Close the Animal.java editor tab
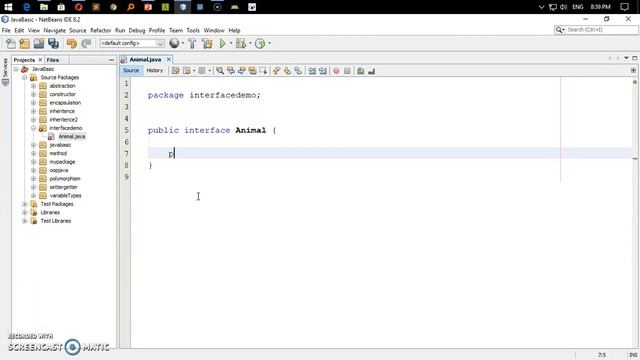 [169, 60]
